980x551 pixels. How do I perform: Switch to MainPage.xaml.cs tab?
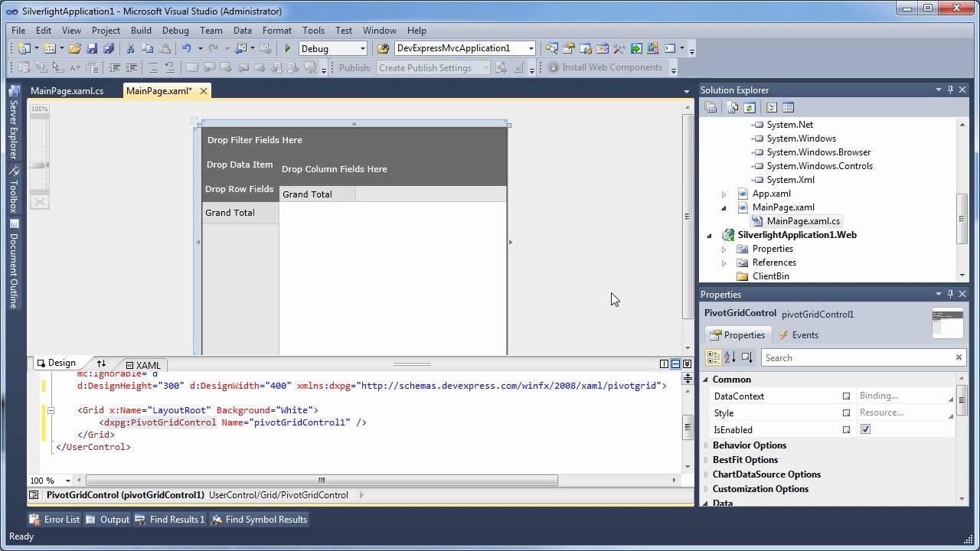[x=67, y=91]
